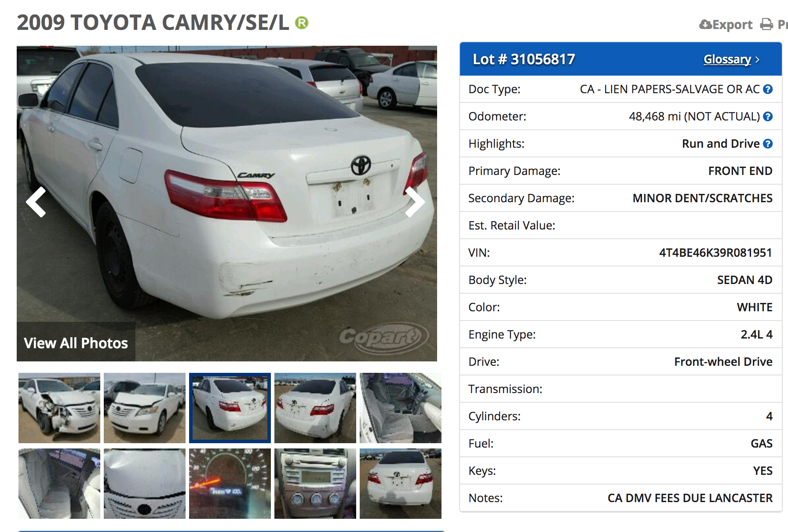This screenshot has width=788, height=532.
Task: Select the rear seat interior thumbnail
Action: [x=59, y=484]
